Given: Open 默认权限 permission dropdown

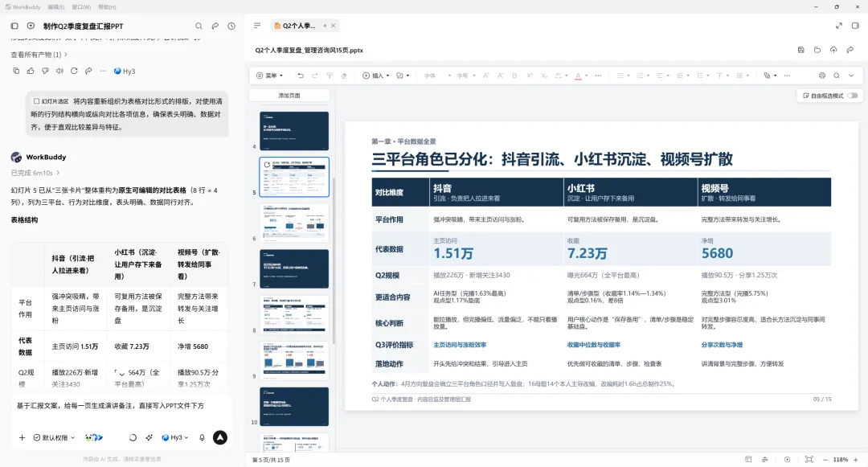Looking at the screenshot, I should point(54,438).
